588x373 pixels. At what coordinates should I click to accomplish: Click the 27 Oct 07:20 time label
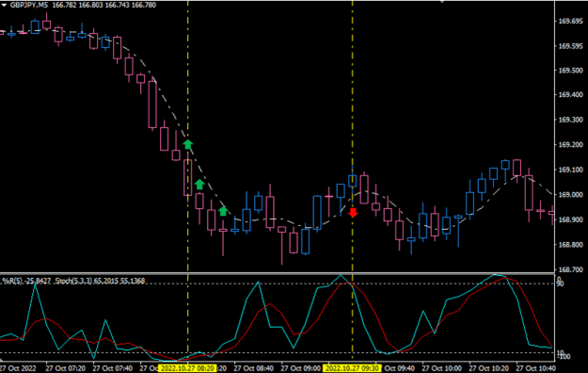pyautogui.click(x=65, y=368)
